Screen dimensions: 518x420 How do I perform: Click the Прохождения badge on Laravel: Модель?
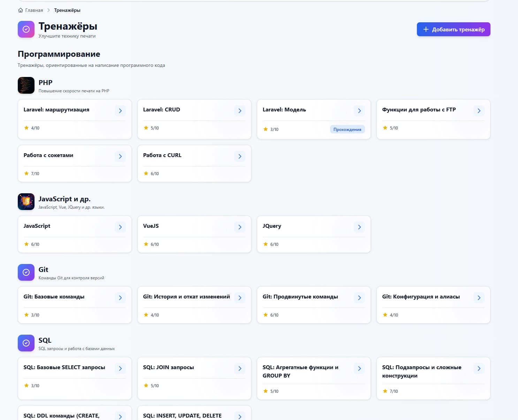[347, 130]
